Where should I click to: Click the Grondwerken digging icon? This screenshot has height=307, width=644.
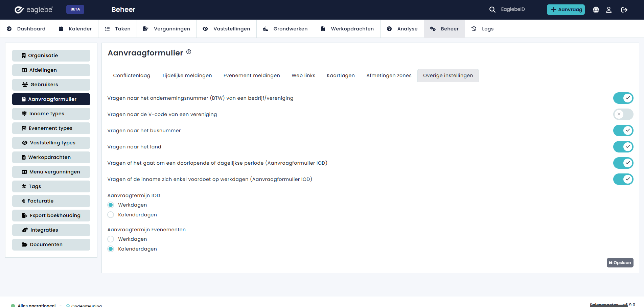tap(266, 29)
